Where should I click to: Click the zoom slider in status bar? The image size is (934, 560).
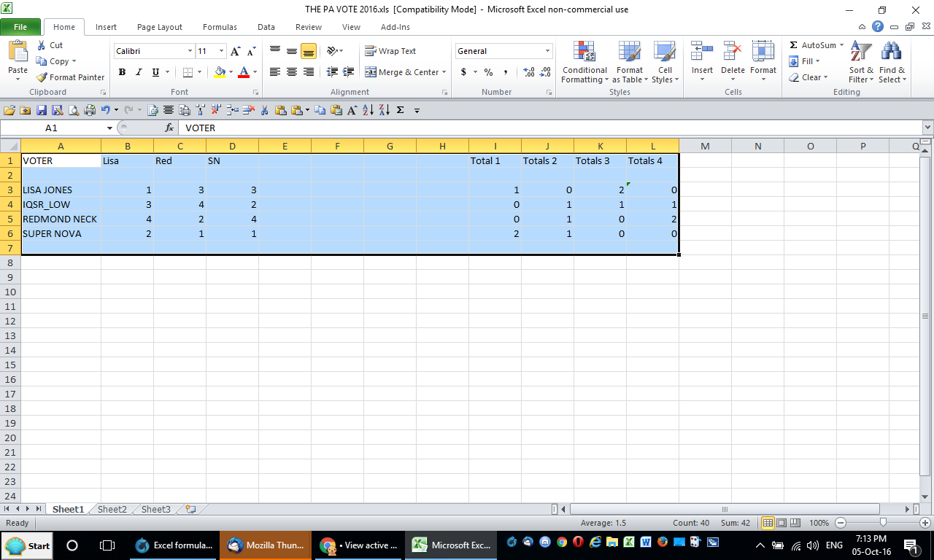883,523
